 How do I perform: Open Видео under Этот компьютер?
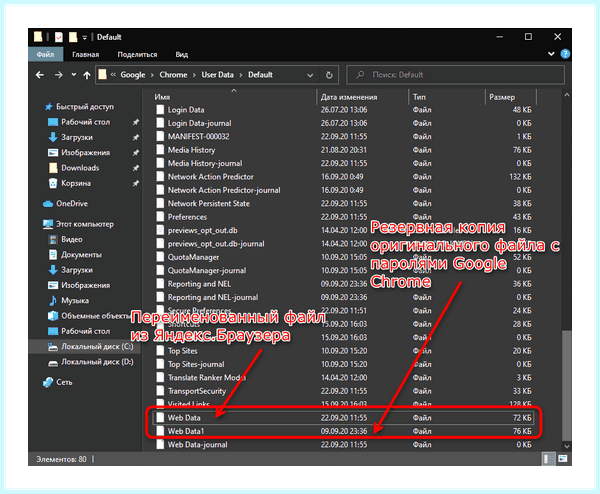pyautogui.click(x=72, y=239)
